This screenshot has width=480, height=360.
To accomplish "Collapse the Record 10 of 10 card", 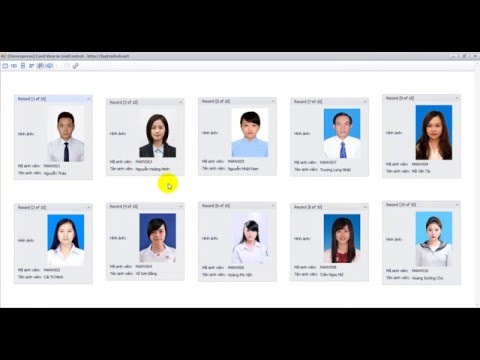I will (x=457, y=205).
